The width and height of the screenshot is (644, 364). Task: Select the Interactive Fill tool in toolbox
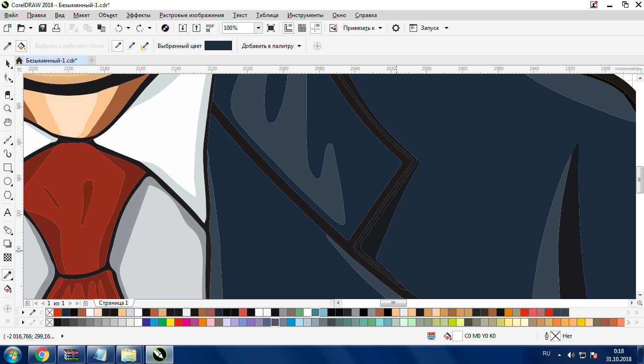click(x=8, y=289)
